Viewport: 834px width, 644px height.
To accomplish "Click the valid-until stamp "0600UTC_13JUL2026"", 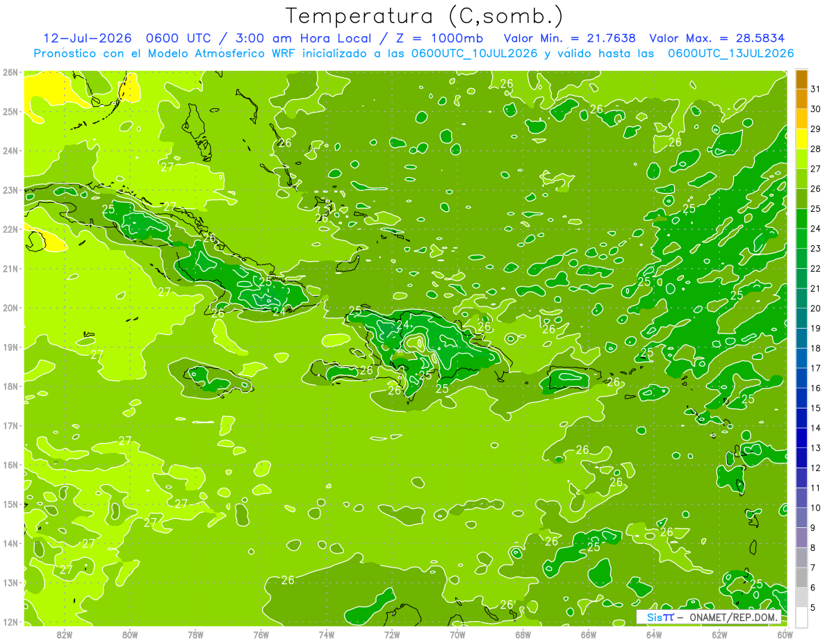I will pos(730,53).
